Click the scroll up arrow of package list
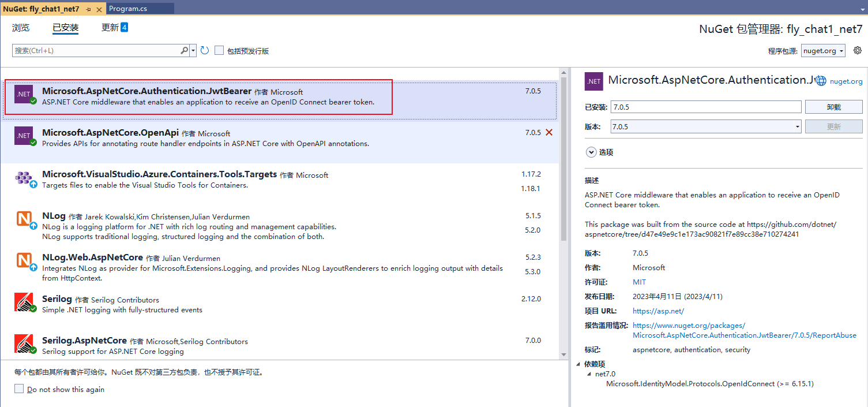 [563, 72]
